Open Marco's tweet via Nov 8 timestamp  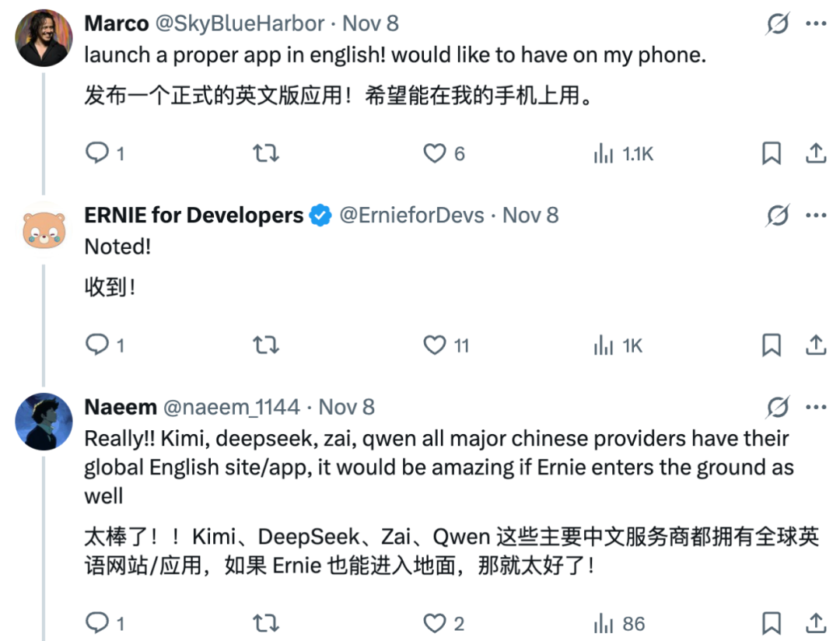pos(371,23)
